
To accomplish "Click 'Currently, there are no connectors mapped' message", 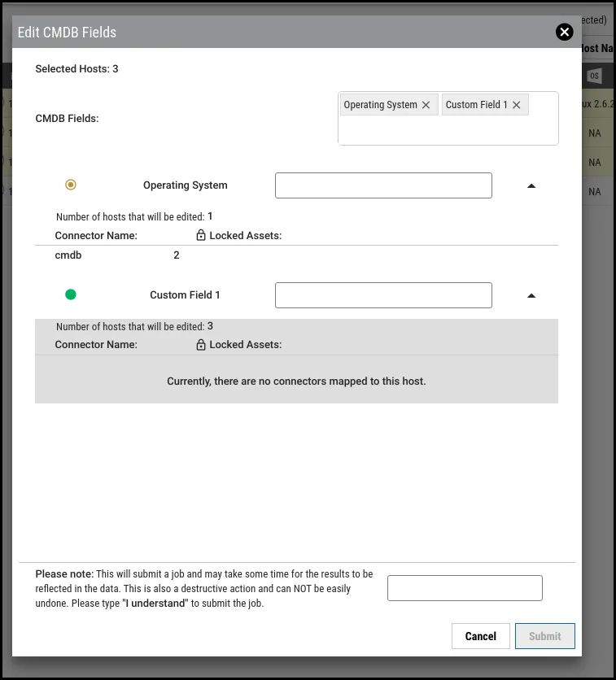I will (x=296, y=381).
